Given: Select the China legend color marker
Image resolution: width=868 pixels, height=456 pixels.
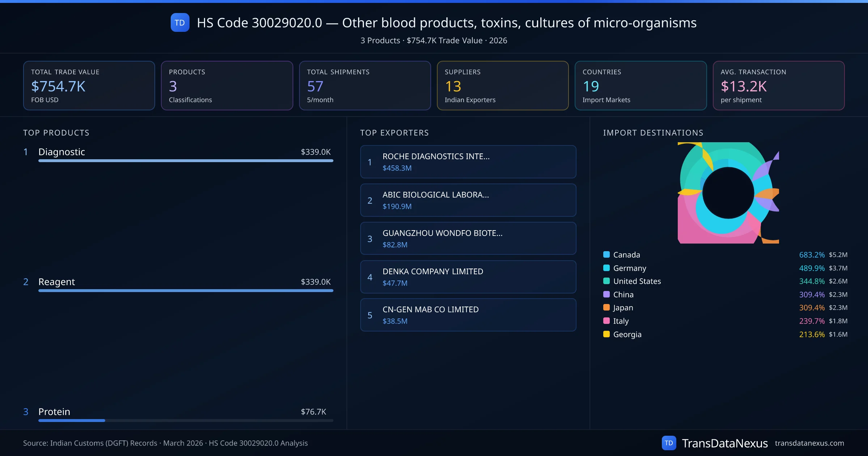Looking at the screenshot, I should (606, 294).
